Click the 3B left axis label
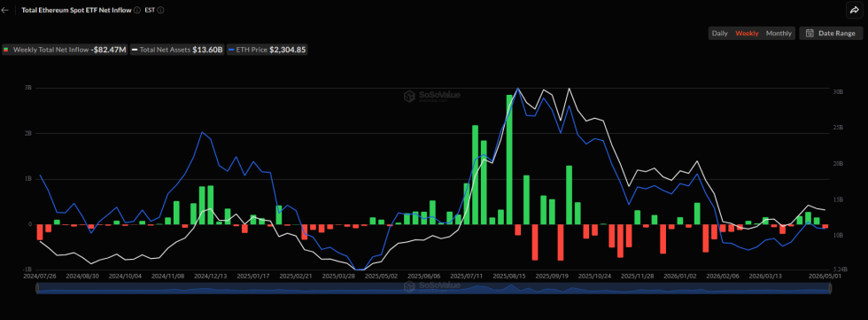 27,88
